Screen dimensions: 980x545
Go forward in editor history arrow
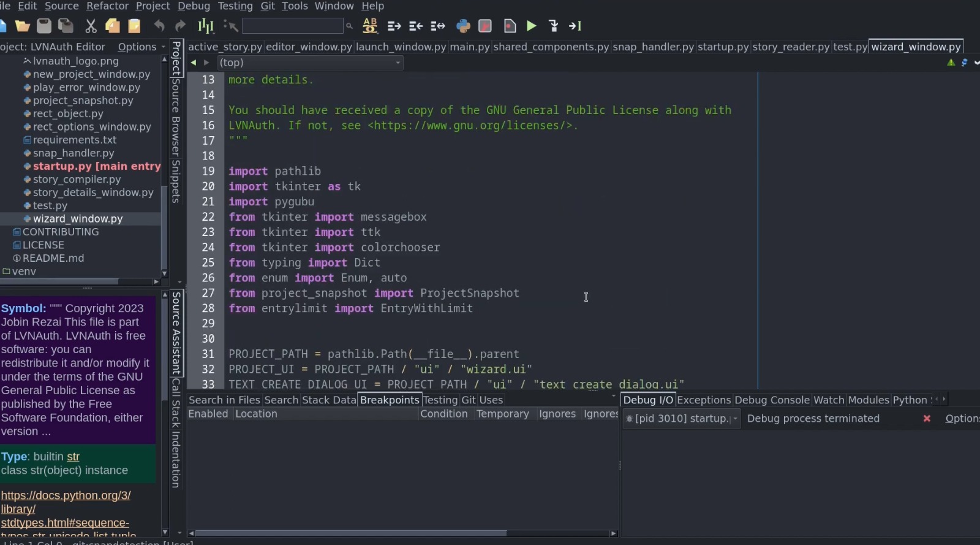tap(206, 63)
